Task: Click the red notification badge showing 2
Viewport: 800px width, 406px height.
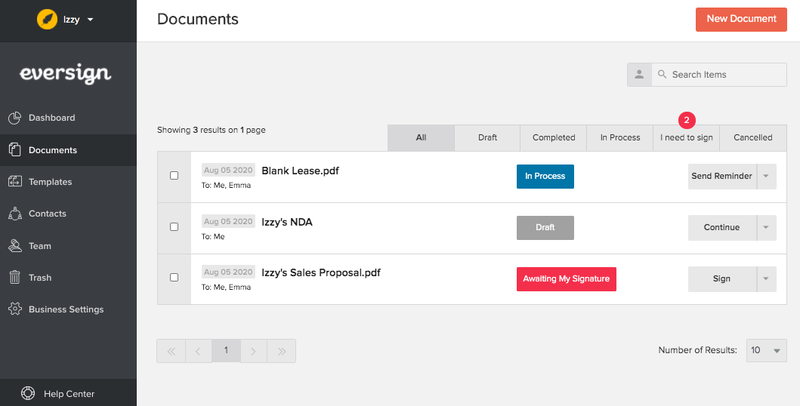Action: point(687,120)
